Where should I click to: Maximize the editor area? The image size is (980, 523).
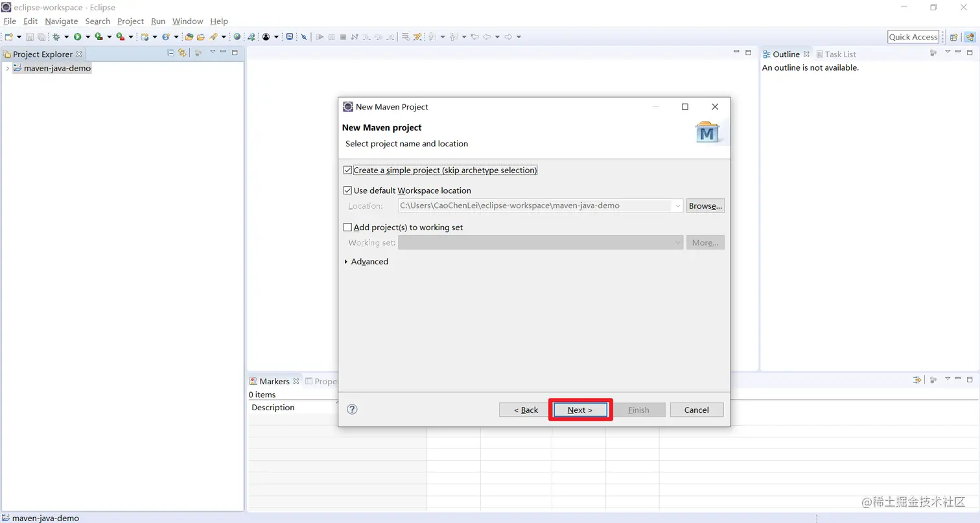(748, 52)
